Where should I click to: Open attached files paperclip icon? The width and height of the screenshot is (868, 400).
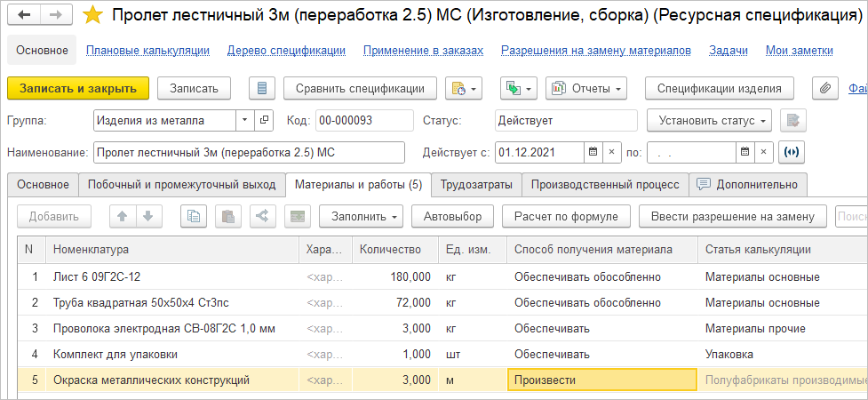pyautogui.click(x=826, y=88)
